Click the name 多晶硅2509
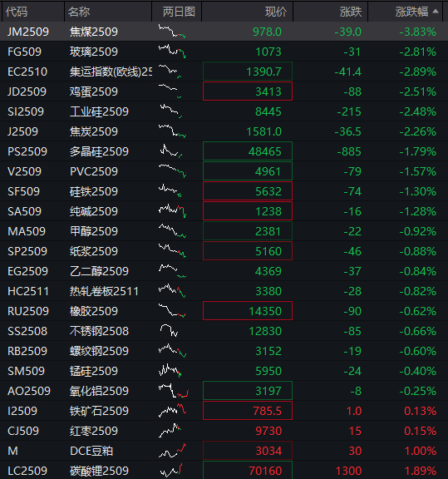The height and width of the screenshot is (479, 448). [x=99, y=151]
